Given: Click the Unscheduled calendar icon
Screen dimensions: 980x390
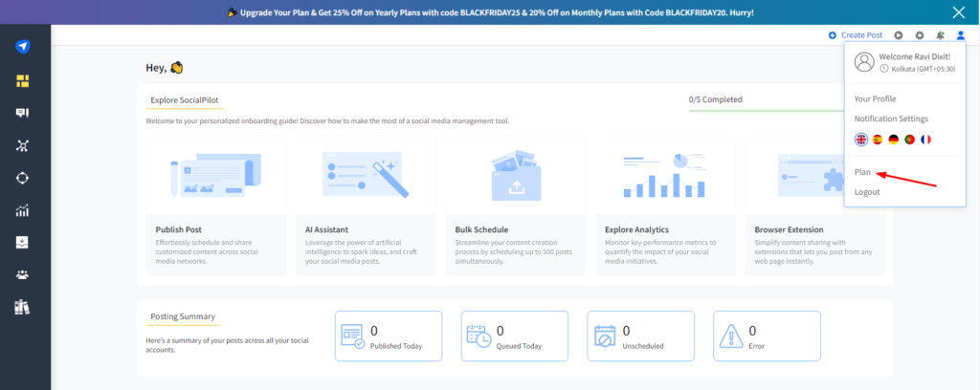Looking at the screenshot, I should 605,336.
